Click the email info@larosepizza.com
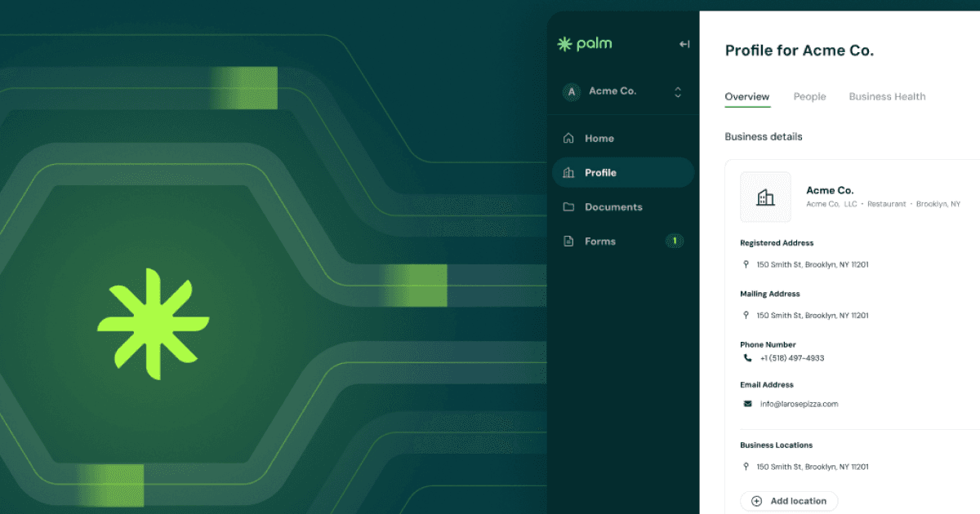980x514 pixels. (x=799, y=404)
